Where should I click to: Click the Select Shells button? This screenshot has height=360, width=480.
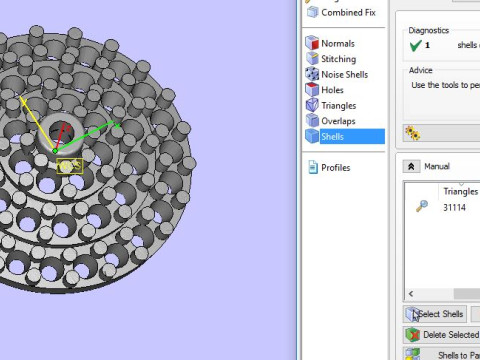pos(435,314)
